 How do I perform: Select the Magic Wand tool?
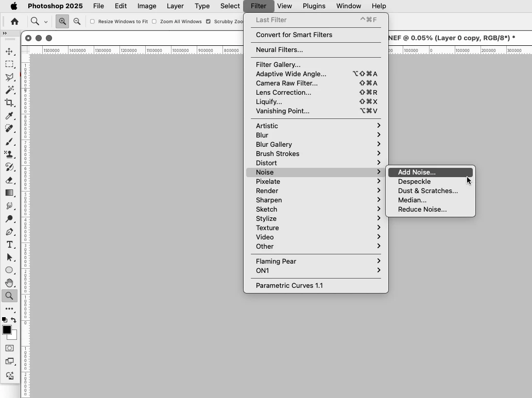click(x=9, y=90)
